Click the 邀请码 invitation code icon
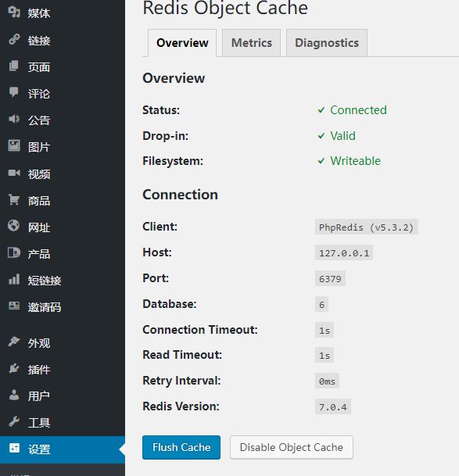This screenshot has width=459, height=476. pos(14,306)
